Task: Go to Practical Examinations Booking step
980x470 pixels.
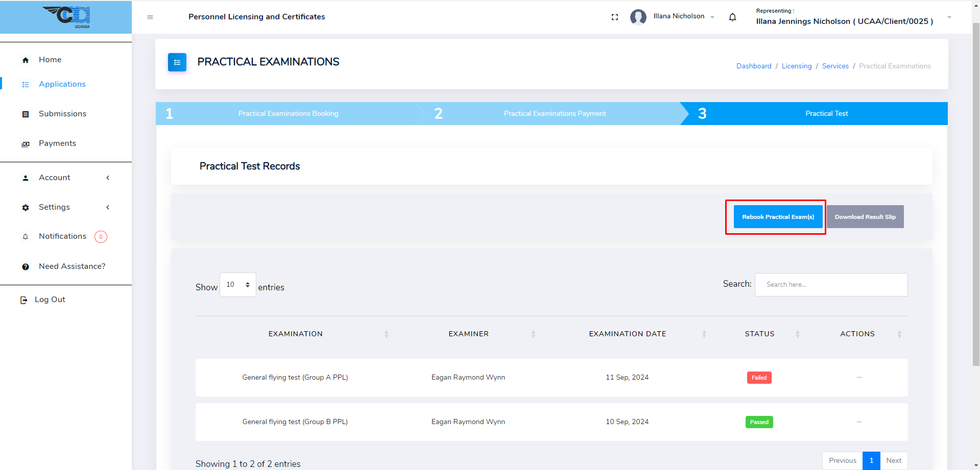Action: click(288, 114)
